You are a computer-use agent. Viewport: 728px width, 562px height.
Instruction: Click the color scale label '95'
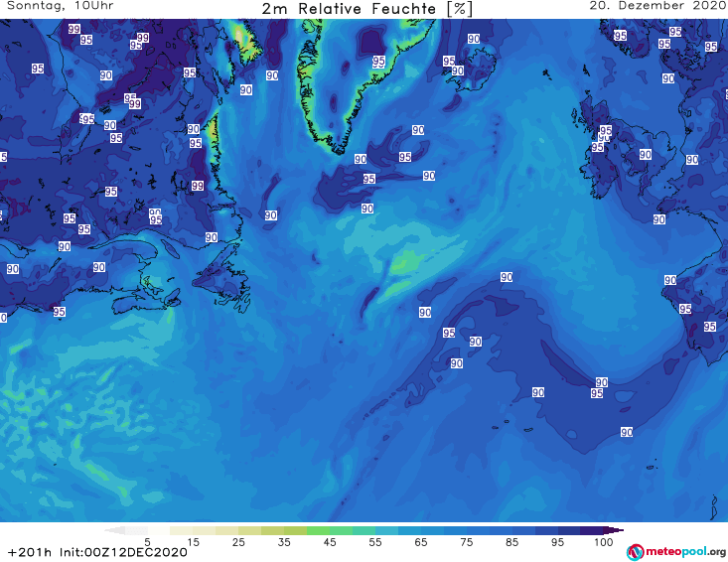pyautogui.click(x=557, y=542)
